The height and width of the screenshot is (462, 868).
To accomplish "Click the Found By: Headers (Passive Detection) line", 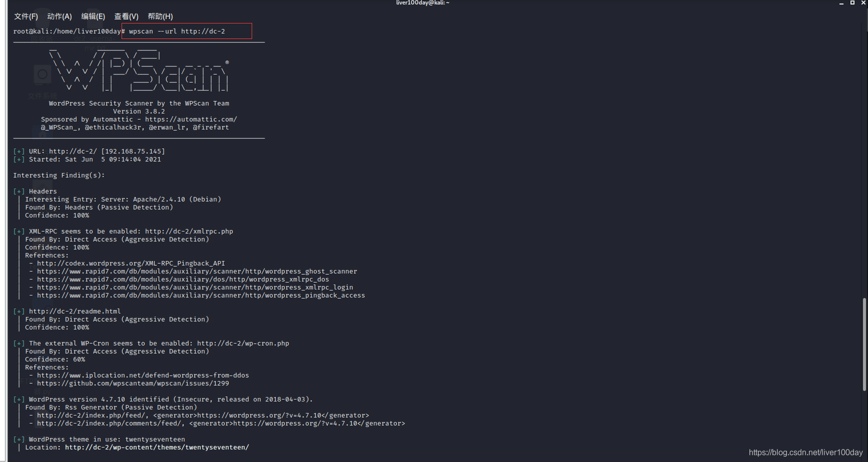I will pyautogui.click(x=99, y=207).
